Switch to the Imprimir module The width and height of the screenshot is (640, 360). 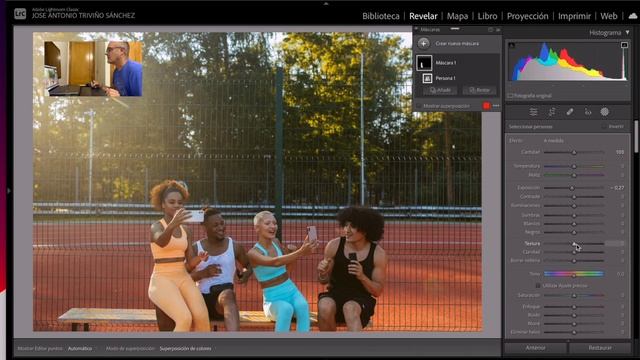pyautogui.click(x=574, y=16)
